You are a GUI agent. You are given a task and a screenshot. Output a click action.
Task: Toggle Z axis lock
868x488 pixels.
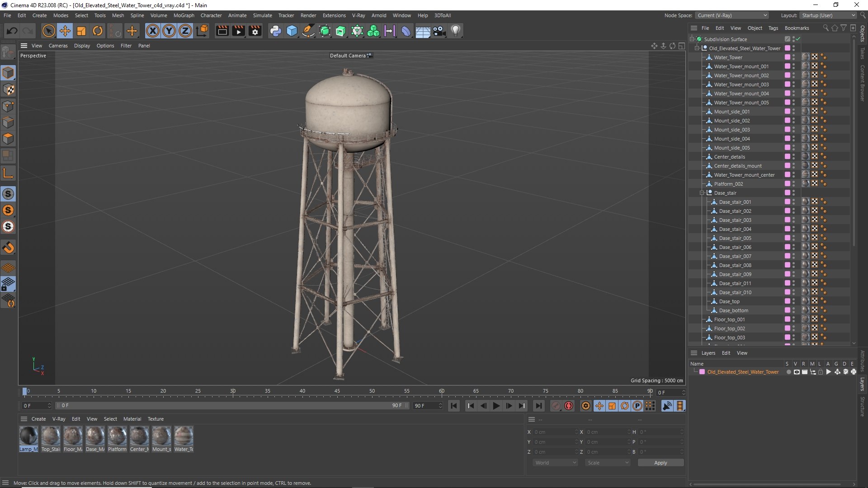[x=185, y=31]
